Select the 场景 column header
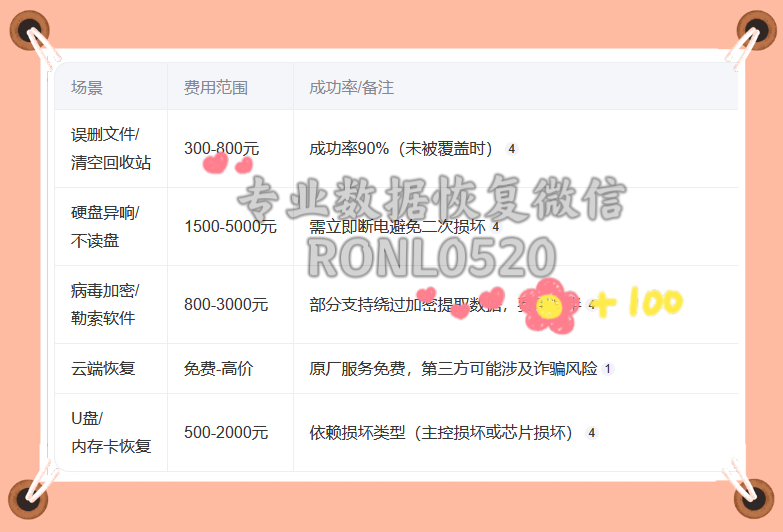Viewport: 783px width, 532px height. pyautogui.click(x=87, y=88)
